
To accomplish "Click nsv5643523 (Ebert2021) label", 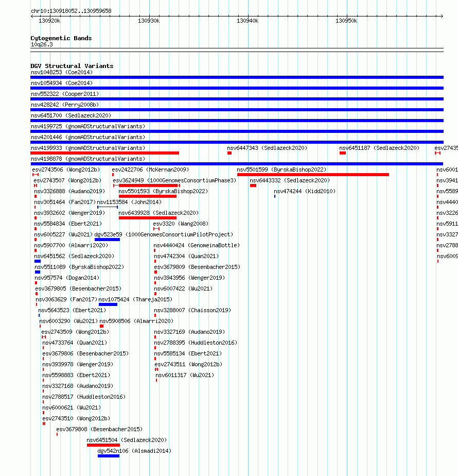I will click(72, 310).
